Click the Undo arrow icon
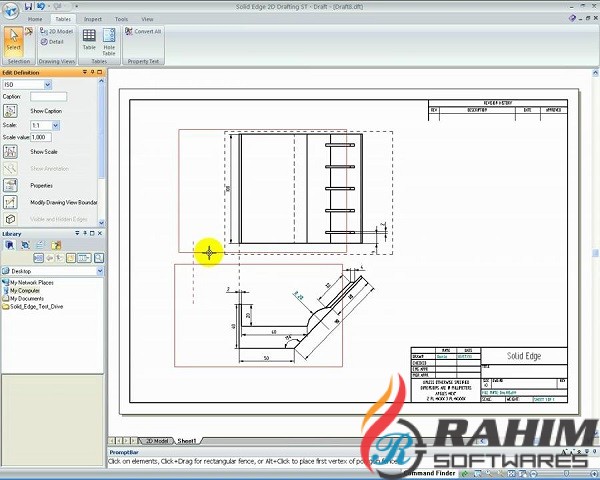This screenshot has height=480, width=600. [41, 6]
